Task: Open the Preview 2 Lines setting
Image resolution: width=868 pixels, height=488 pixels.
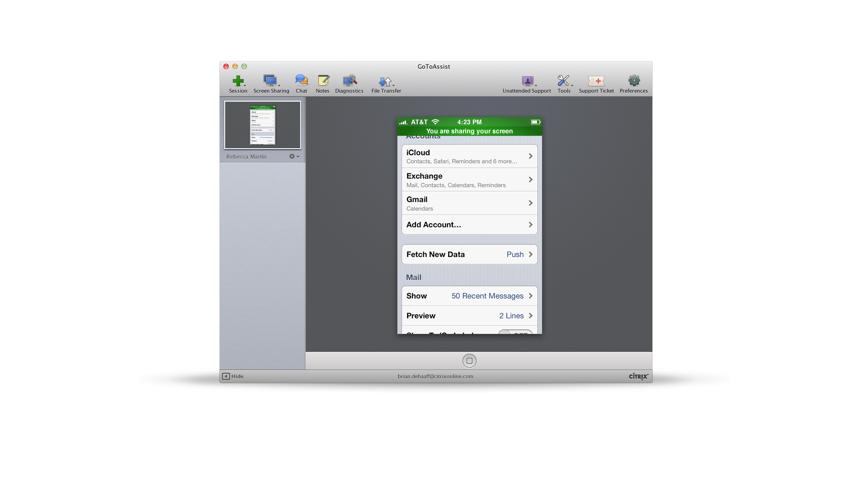Action: point(469,316)
